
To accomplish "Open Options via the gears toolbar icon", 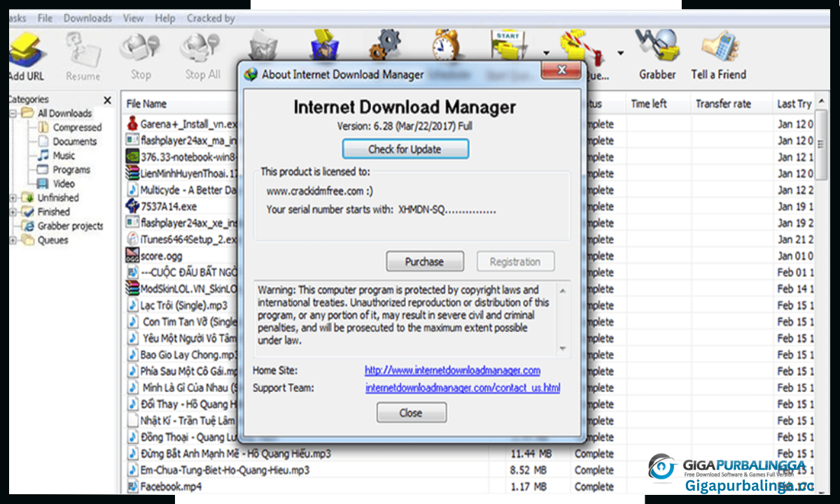I will click(x=384, y=45).
